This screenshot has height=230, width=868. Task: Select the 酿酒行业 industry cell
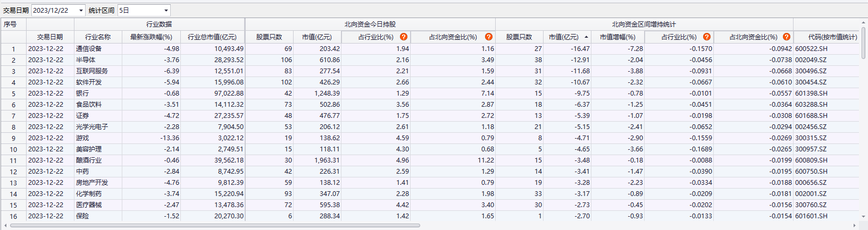(89, 160)
